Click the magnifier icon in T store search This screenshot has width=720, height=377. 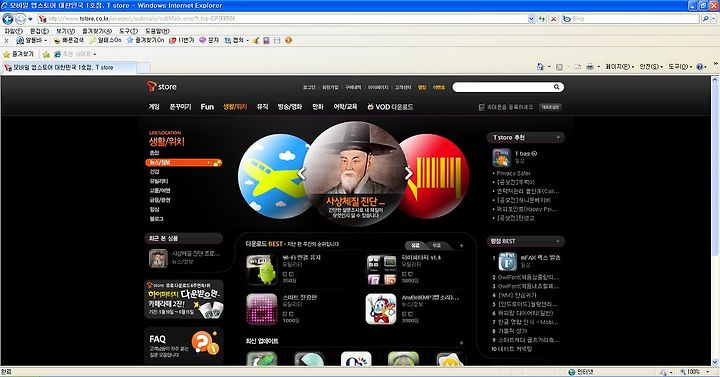click(x=557, y=87)
